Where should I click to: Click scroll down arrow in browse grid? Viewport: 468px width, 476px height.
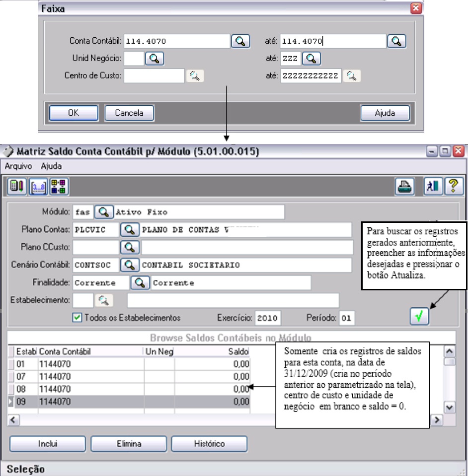tap(450, 408)
